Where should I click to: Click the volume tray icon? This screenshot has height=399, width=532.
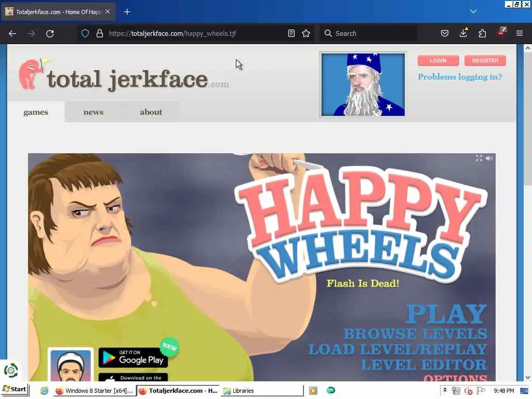pos(468,391)
